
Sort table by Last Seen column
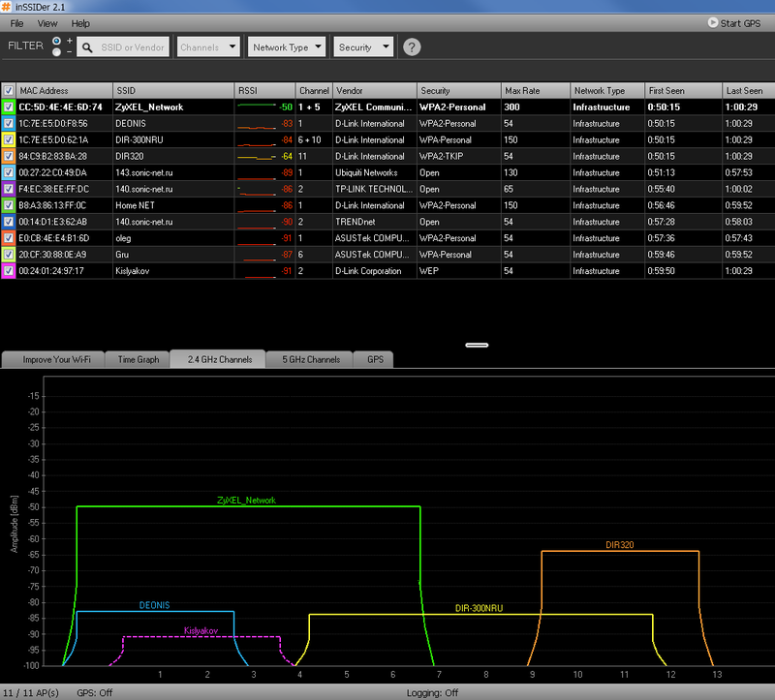748,90
